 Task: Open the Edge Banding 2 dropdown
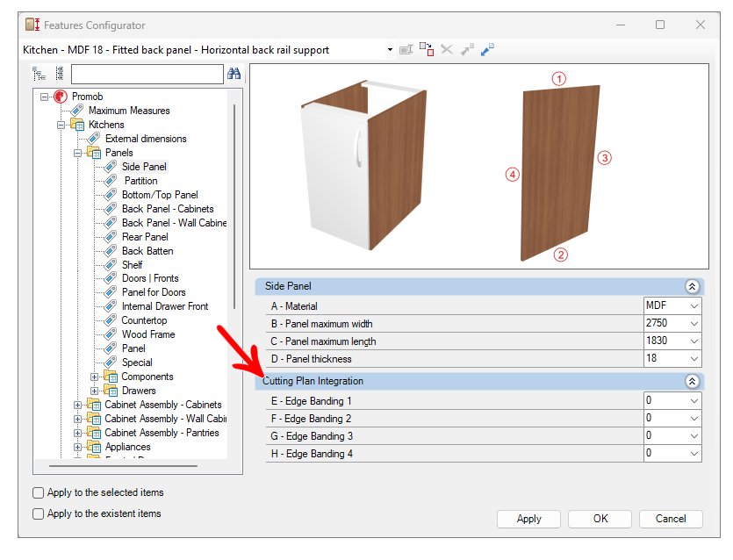pos(694,419)
